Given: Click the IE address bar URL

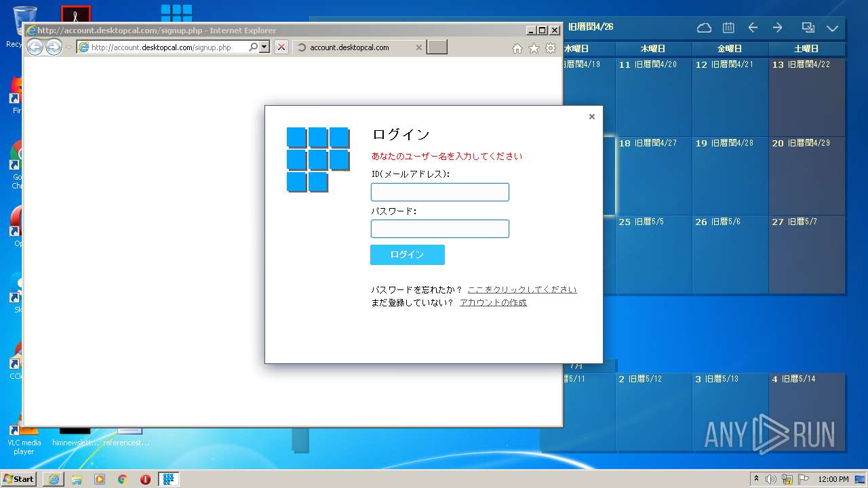Looking at the screenshot, I should 161,47.
